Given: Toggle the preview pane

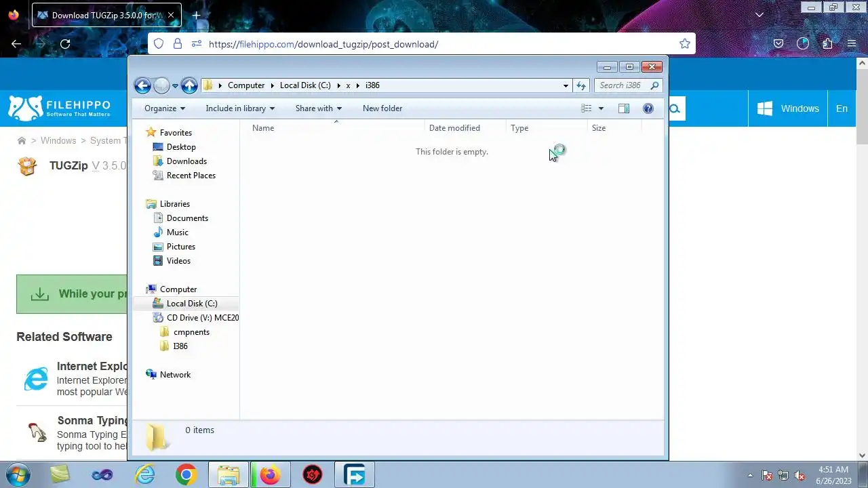Looking at the screenshot, I should pos(624,108).
